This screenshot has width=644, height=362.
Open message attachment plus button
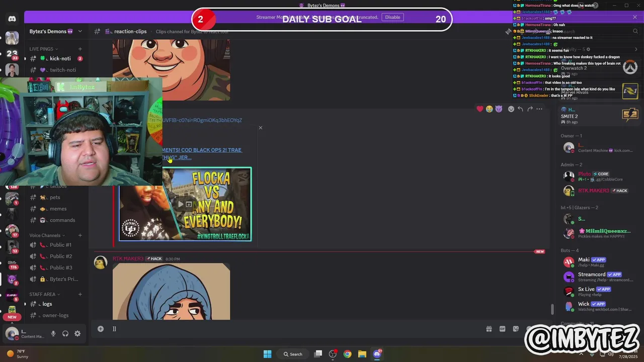coord(101,329)
